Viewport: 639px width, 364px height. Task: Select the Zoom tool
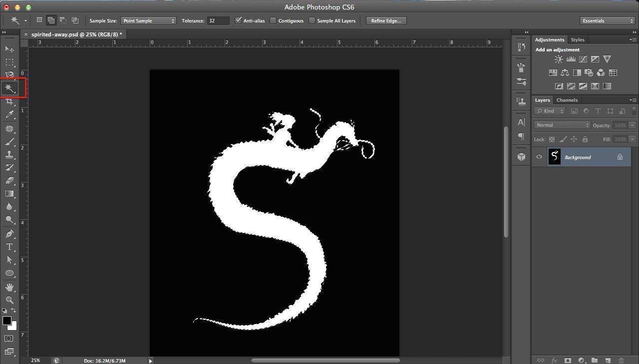pos(9,300)
